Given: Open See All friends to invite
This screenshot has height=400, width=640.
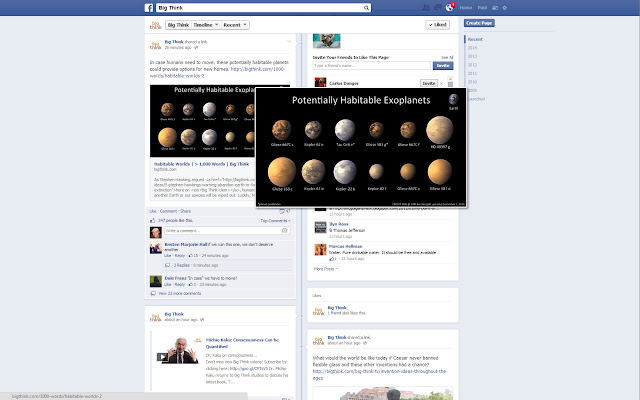Looking at the screenshot, I should (x=447, y=58).
